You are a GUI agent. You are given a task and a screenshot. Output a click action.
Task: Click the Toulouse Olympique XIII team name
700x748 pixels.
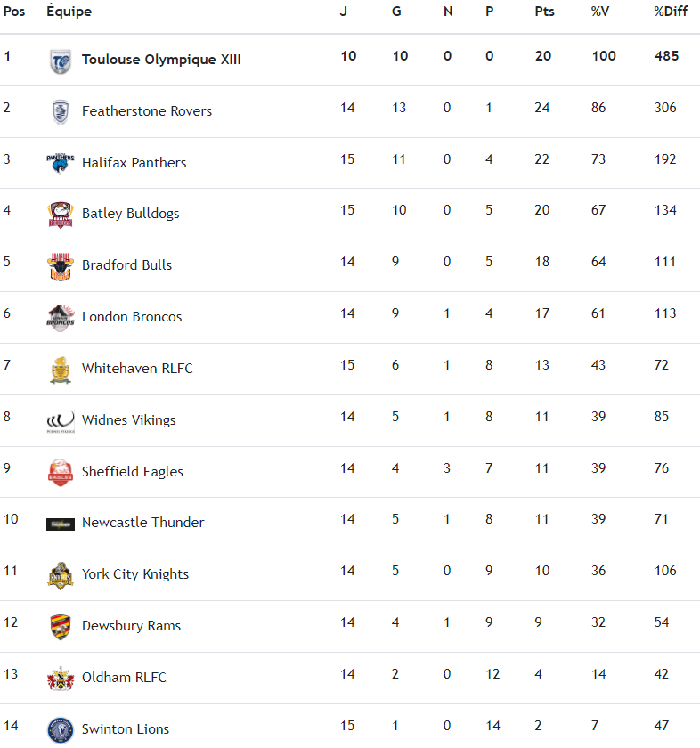[161, 61]
